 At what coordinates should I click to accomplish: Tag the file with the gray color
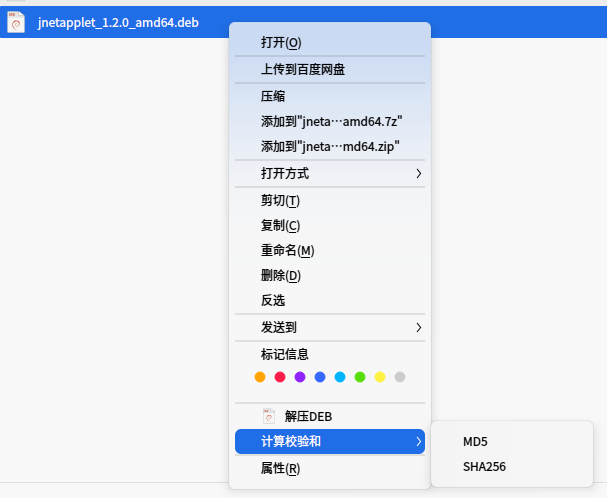(400, 377)
